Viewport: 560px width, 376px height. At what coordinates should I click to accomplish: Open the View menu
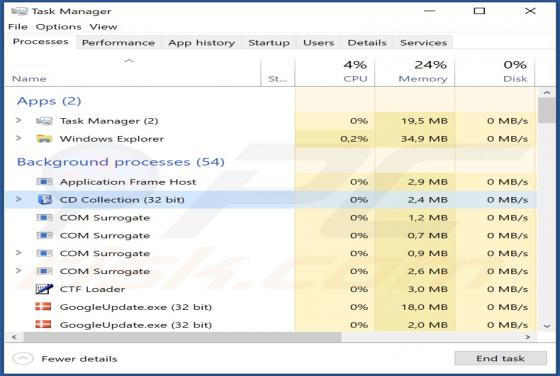point(103,27)
